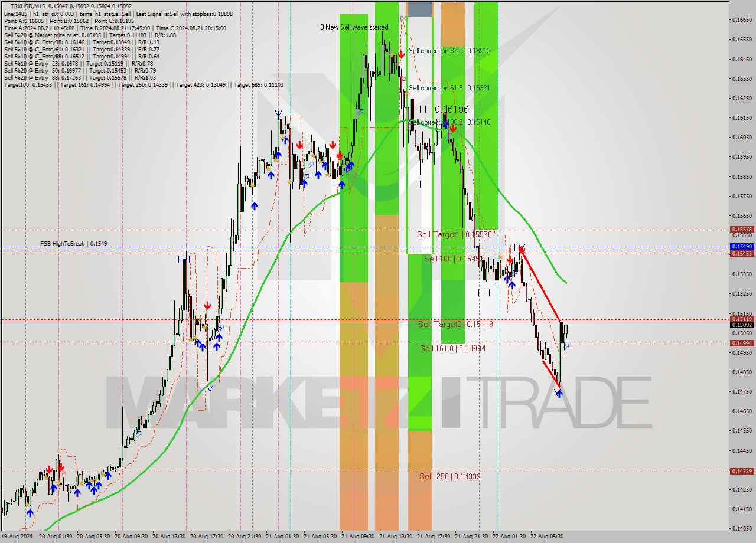Select the '21 Aug 09:30' time label
This screenshot has width=756, height=543.
(358, 537)
